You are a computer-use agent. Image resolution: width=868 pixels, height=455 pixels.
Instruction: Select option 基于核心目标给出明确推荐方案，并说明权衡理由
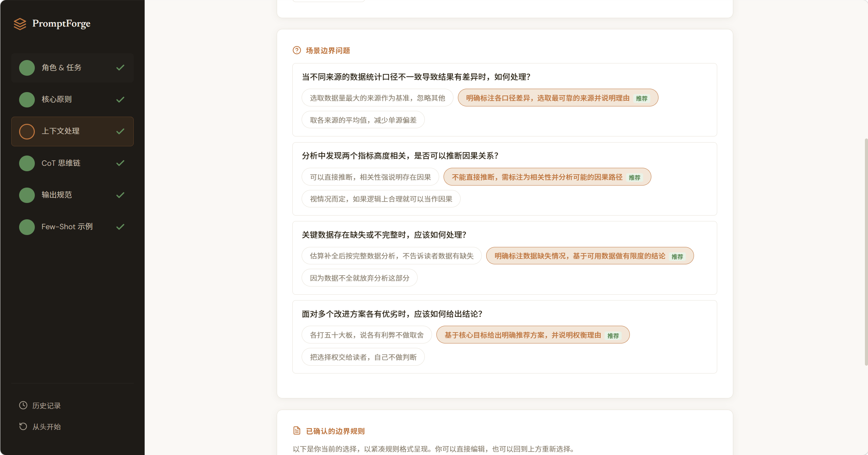(x=533, y=335)
